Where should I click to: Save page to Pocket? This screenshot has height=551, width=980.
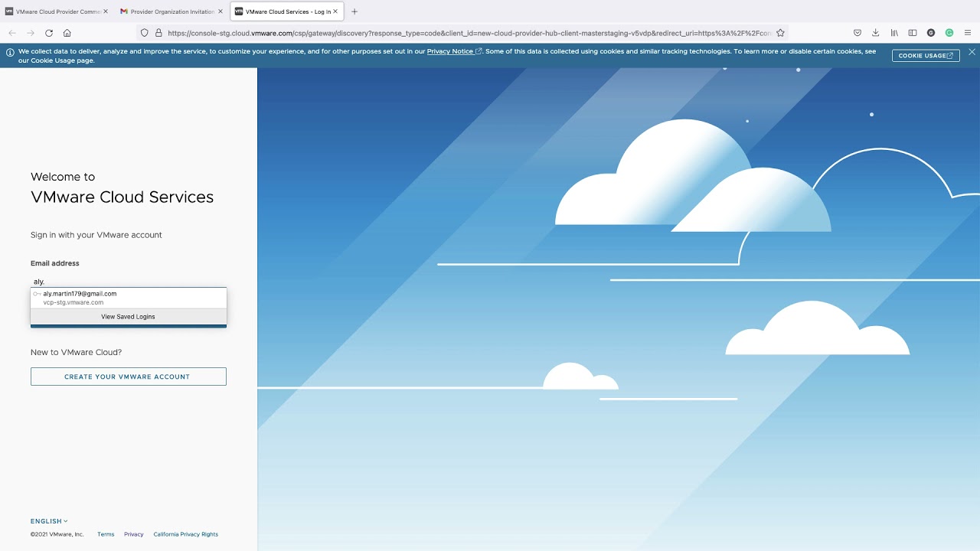pos(857,33)
